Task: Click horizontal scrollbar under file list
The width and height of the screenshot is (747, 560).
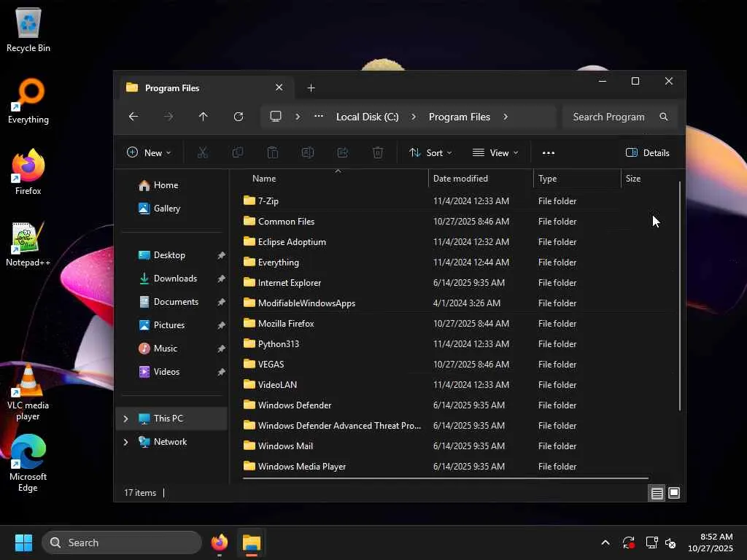Action: (446, 478)
